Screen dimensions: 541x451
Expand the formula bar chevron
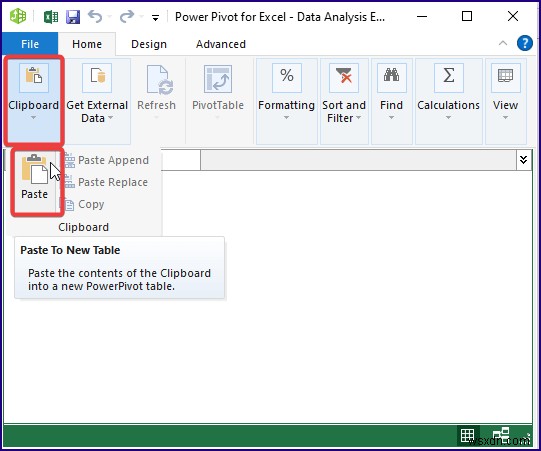pos(523,160)
